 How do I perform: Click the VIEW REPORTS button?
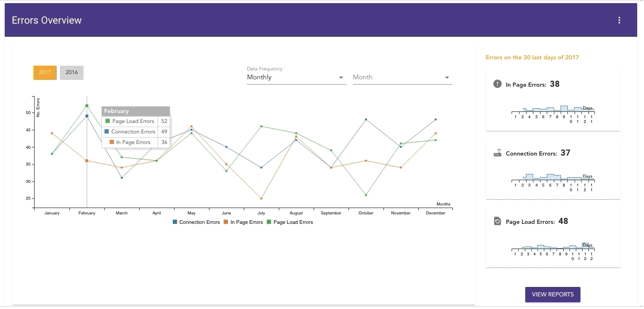point(552,294)
